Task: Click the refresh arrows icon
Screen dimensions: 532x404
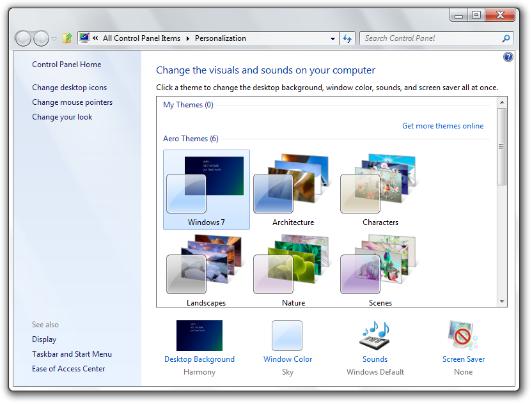Action: (347, 38)
